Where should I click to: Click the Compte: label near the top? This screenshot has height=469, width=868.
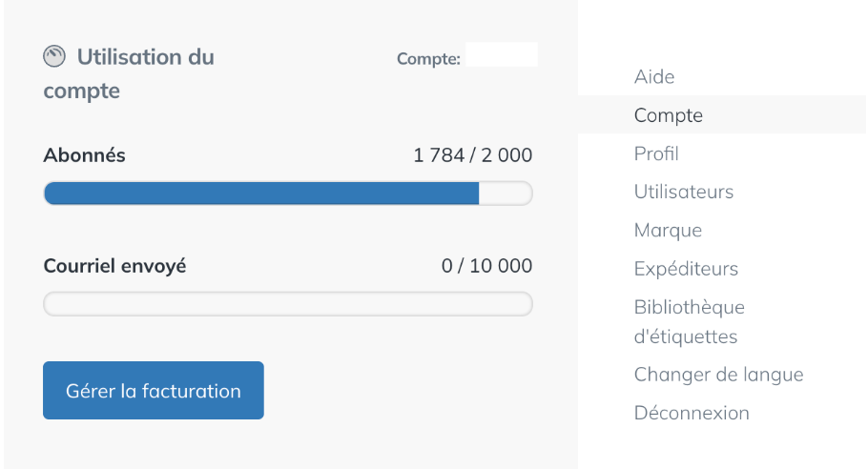pyautogui.click(x=428, y=59)
